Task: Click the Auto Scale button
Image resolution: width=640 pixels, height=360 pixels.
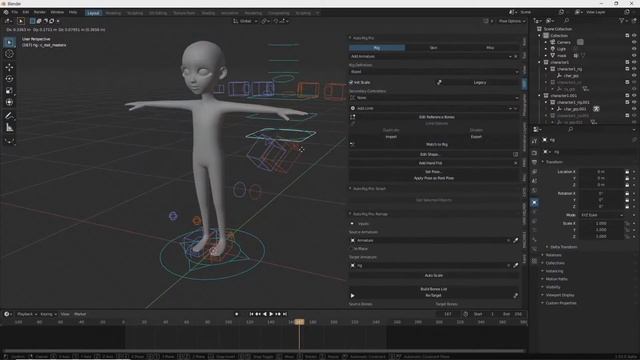Action: tap(434, 276)
